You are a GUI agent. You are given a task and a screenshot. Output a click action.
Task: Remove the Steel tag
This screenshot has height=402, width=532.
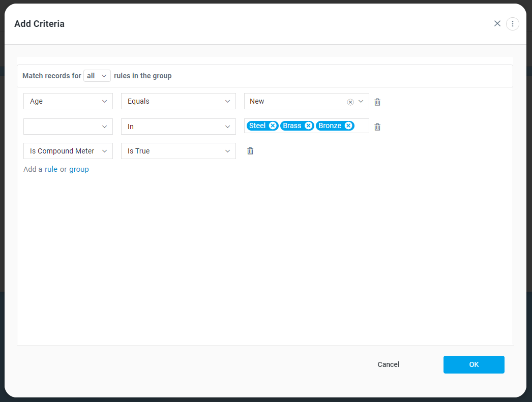pyautogui.click(x=273, y=126)
